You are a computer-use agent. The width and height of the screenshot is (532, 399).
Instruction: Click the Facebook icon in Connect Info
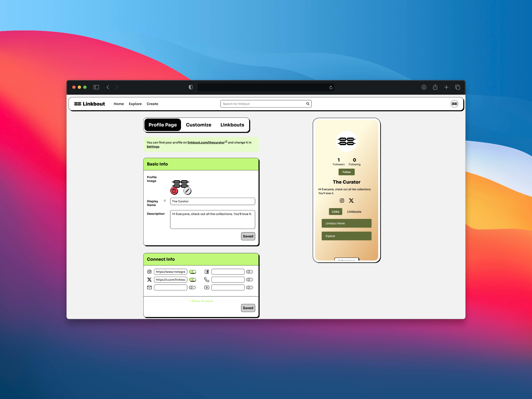207,272
